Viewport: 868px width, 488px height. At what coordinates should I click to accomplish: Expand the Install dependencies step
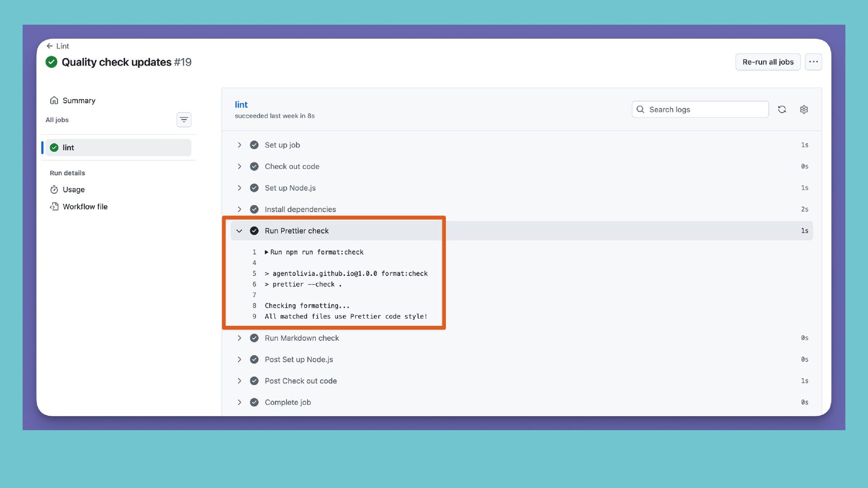pos(239,209)
